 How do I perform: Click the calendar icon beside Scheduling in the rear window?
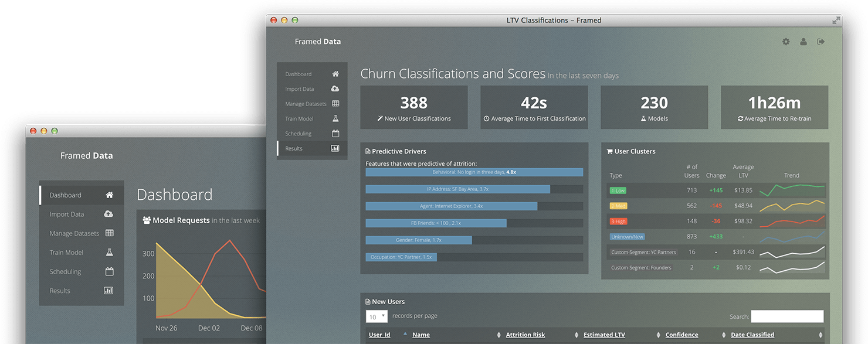[109, 271]
